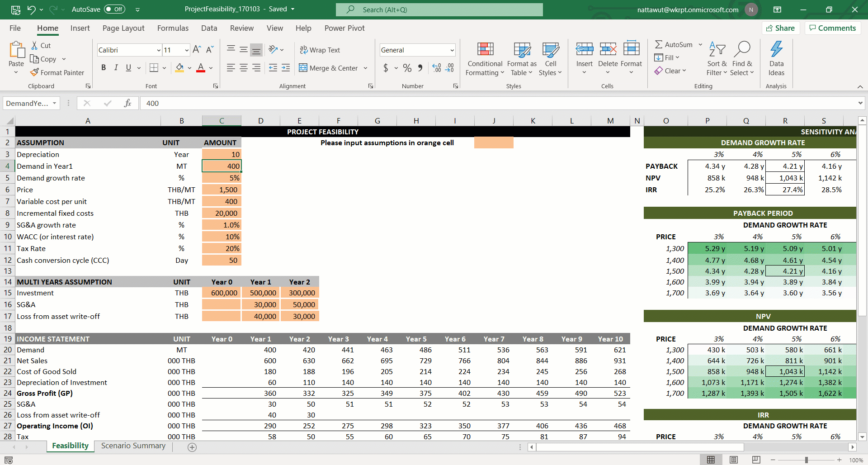Click the Comma Style icon
Screen dimensions: 868x465
420,68
